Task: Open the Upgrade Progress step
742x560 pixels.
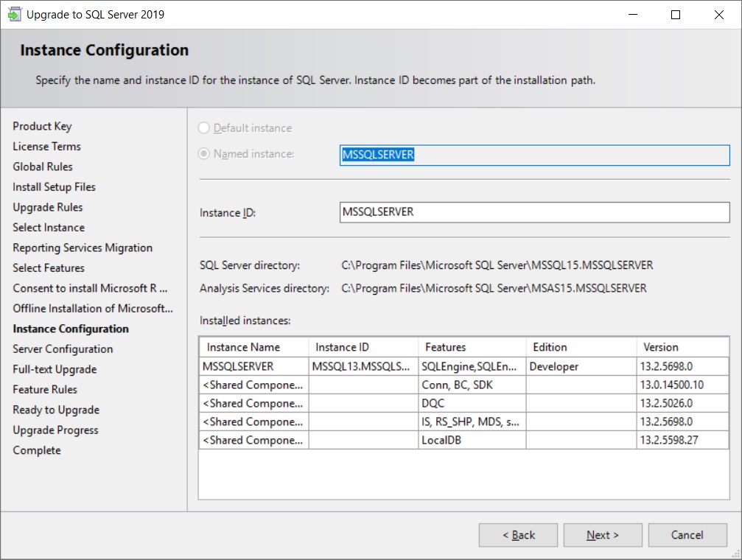Action: point(56,430)
